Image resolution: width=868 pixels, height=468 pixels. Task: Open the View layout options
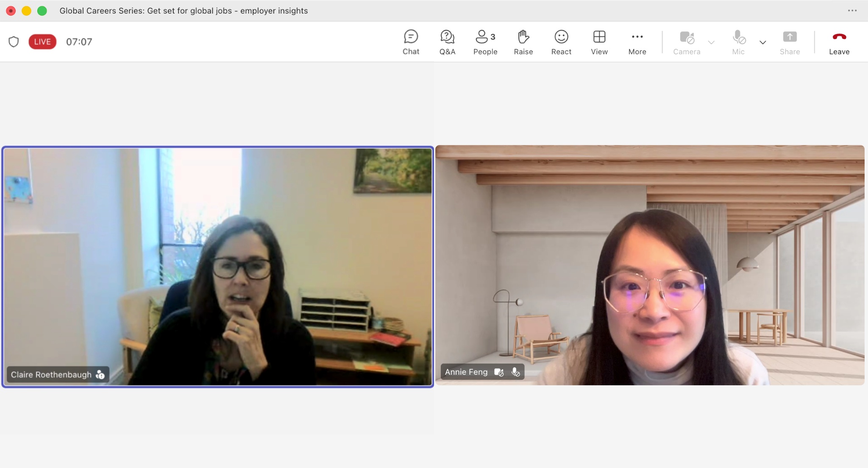[x=599, y=42]
